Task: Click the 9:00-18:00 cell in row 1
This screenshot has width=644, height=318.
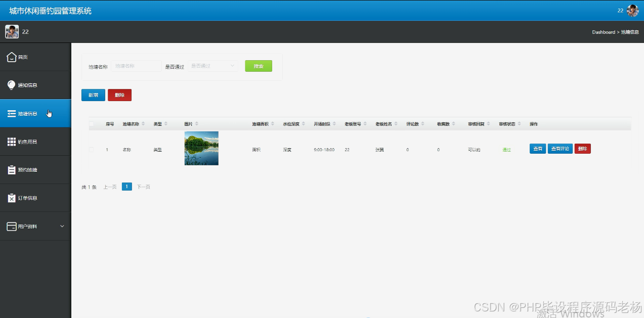Action: point(324,150)
